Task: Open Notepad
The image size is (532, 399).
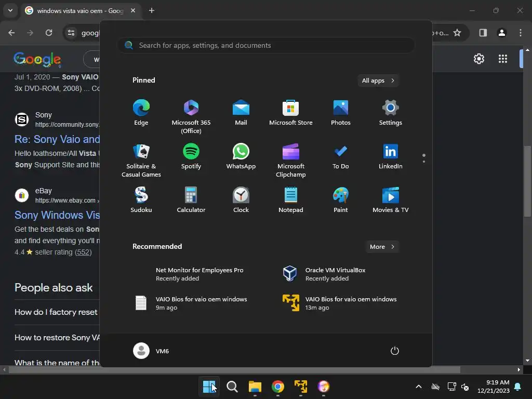Action: [x=291, y=200]
